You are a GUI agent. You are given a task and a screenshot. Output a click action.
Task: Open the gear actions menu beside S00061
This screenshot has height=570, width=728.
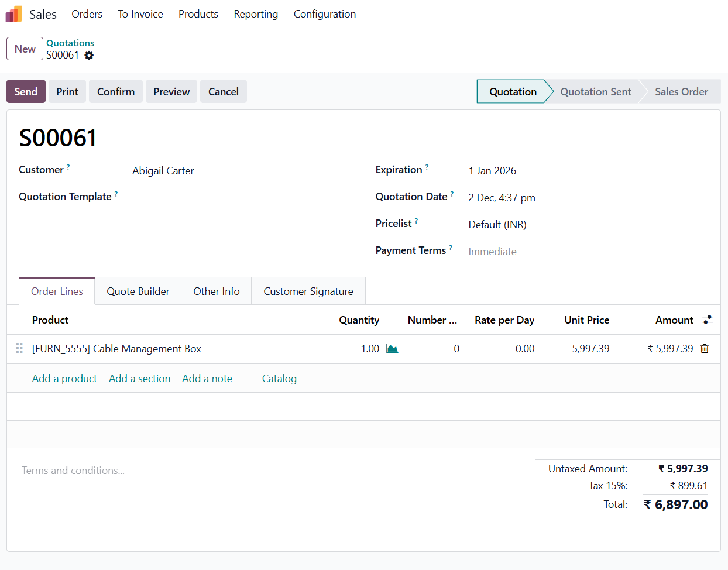(89, 56)
